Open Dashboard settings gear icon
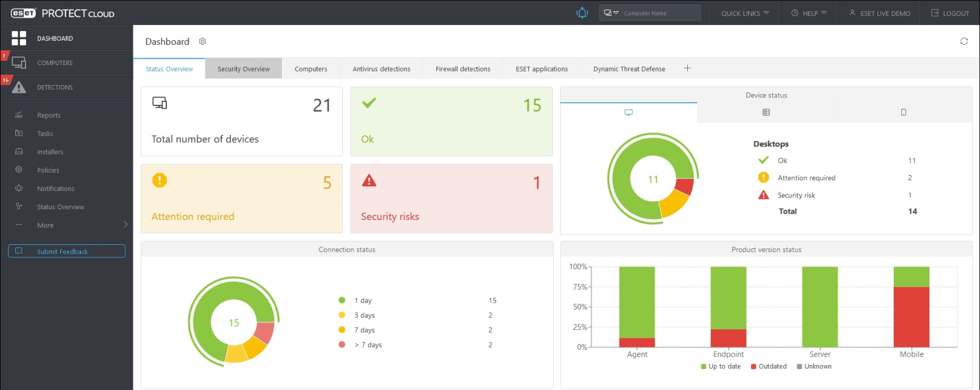This screenshot has width=980, height=390. [x=203, y=41]
